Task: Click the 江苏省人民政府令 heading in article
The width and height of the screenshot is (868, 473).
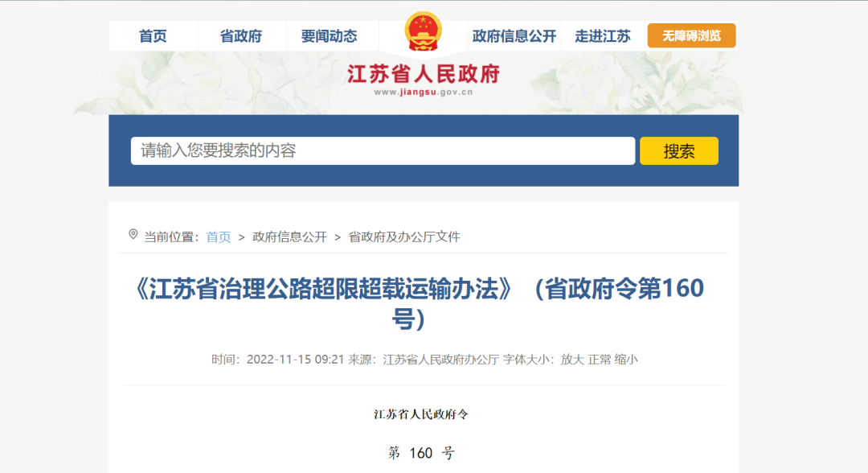Action: pyautogui.click(x=420, y=414)
